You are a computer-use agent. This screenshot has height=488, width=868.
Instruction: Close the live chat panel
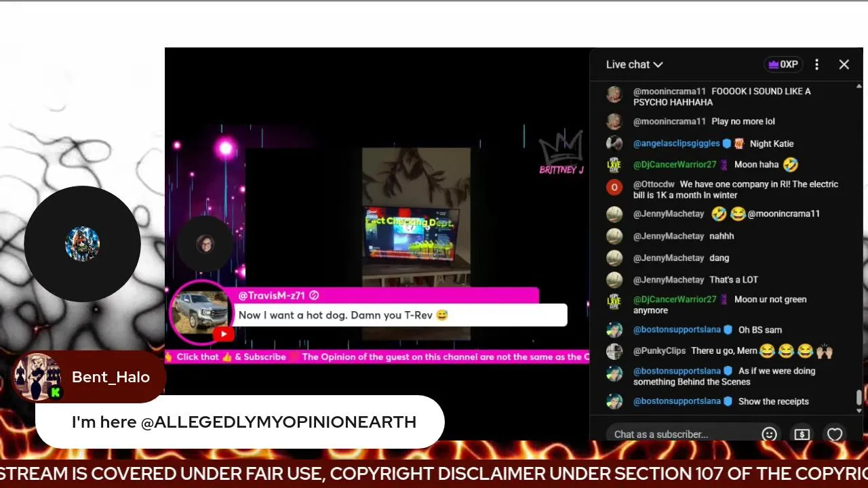[844, 64]
